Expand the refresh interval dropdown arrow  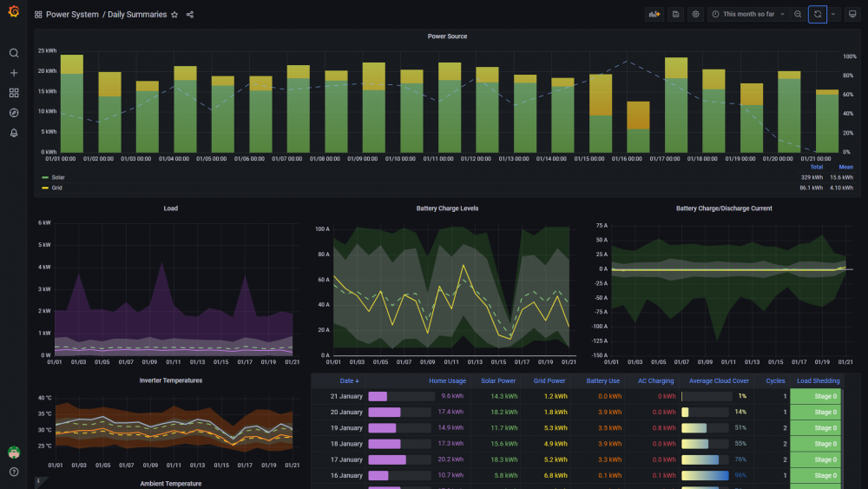click(833, 15)
